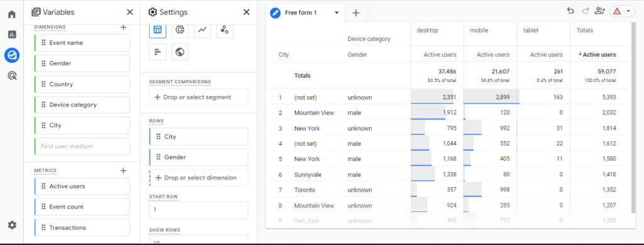The width and height of the screenshot is (644, 245).
Task: Select the geo map visualization icon
Action: tap(180, 52)
